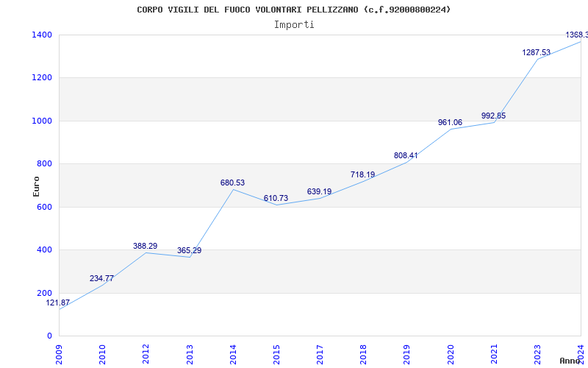Click the 2013 x-axis tick label
588x368 pixels.
[x=190, y=354]
